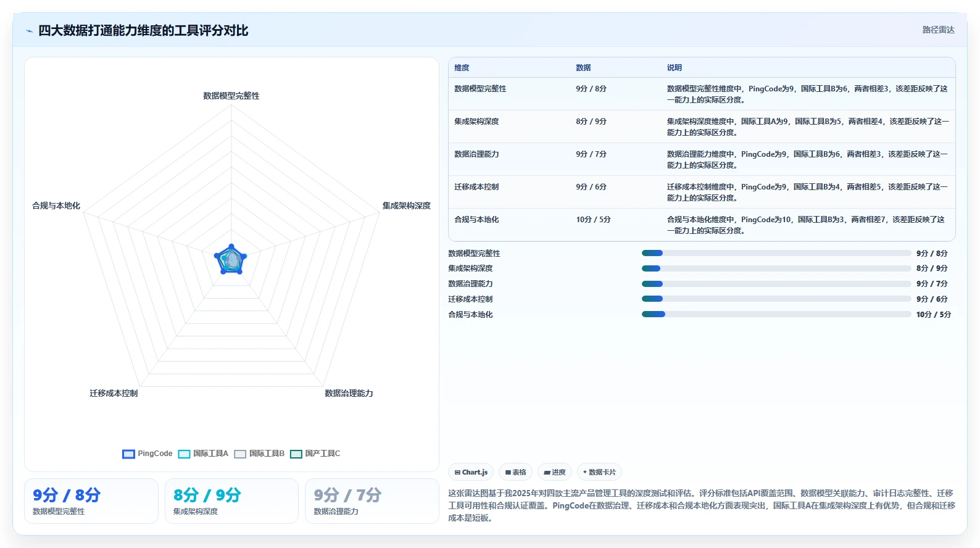Click radar axis label 合规与本地化
Image resolution: width=980 pixels, height=548 pixels.
click(56, 205)
